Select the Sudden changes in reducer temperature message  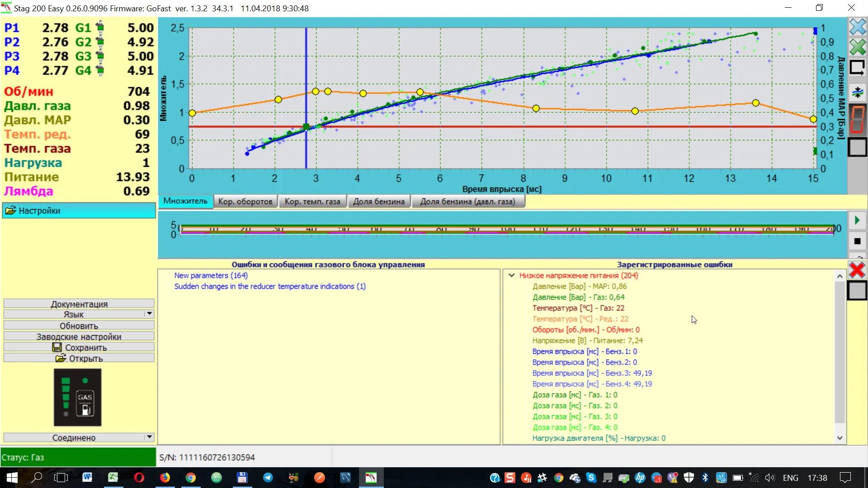coord(270,286)
